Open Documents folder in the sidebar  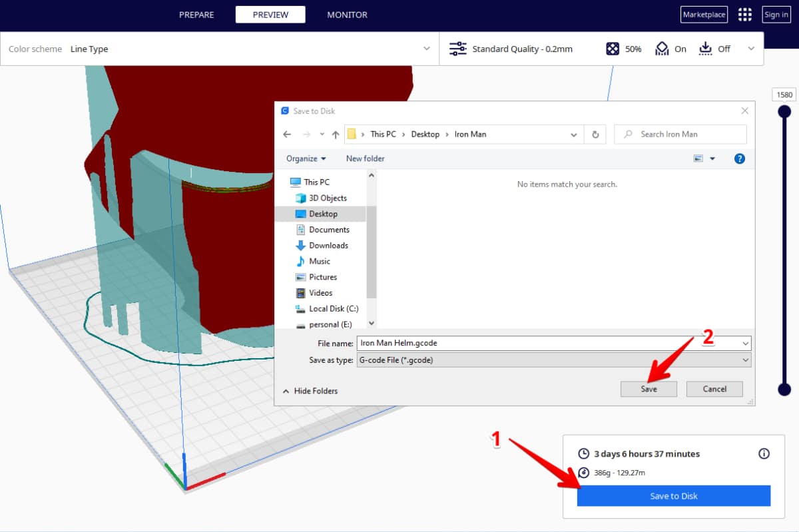tap(329, 230)
